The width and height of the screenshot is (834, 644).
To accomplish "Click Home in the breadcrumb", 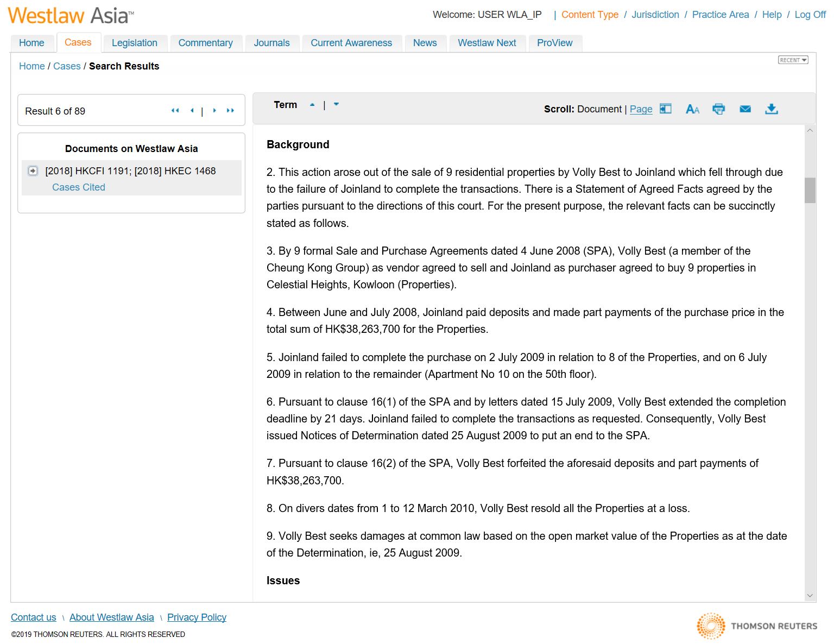I will tap(32, 66).
